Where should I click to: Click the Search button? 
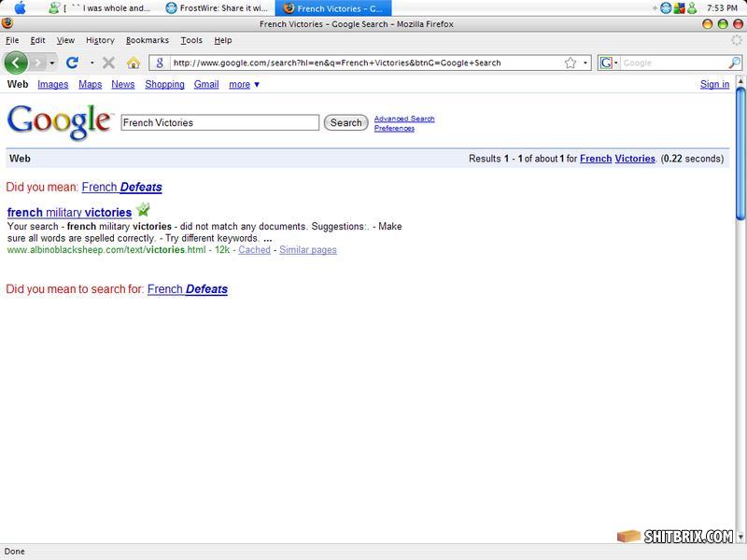[x=345, y=122]
